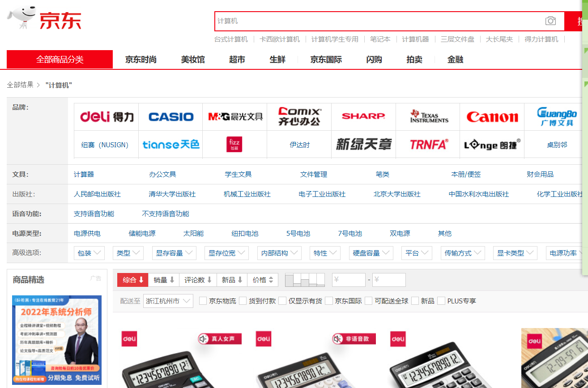Screen dimensions: 588x388
Task: Expand the 显存容量 dropdown
Action: (174, 253)
